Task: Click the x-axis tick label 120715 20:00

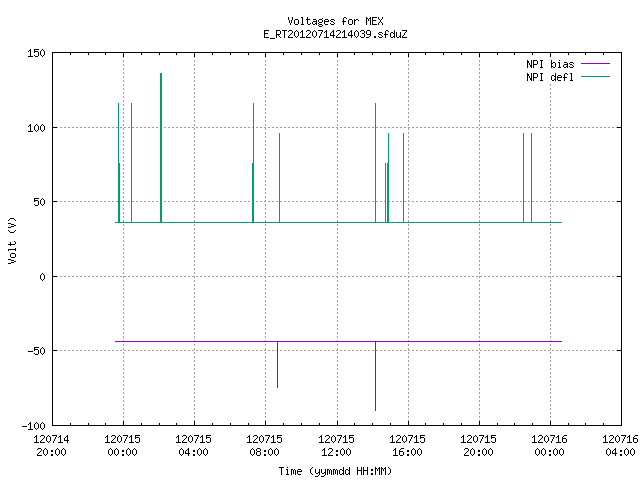Action: pyautogui.click(x=478, y=446)
